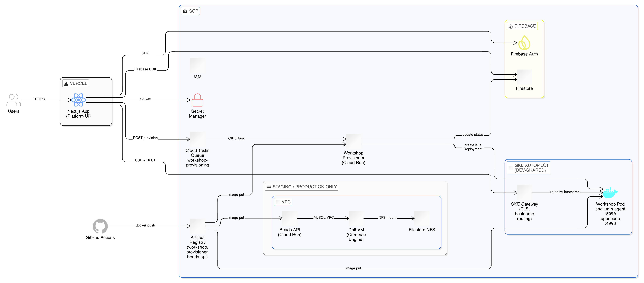This screenshot has height=283, width=644.
Task: Click the GCP group label
Action: click(190, 11)
